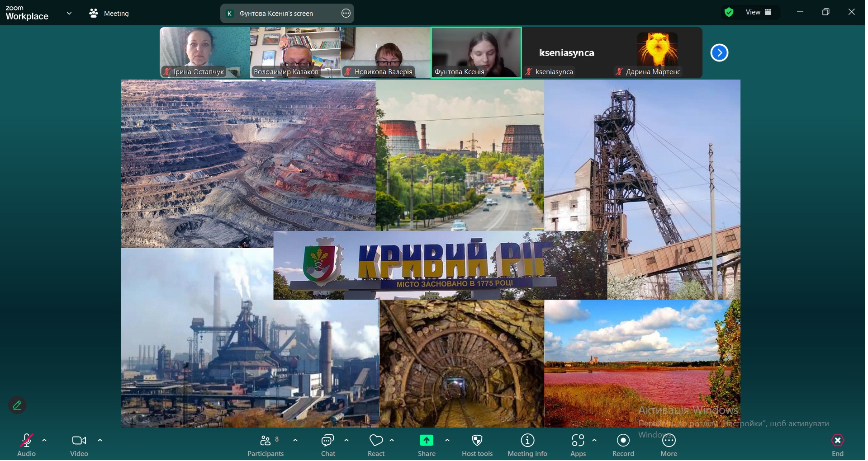Viewport: 868px width, 461px height.
Task: Open the View layout menu
Action: (x=758, y=12)
